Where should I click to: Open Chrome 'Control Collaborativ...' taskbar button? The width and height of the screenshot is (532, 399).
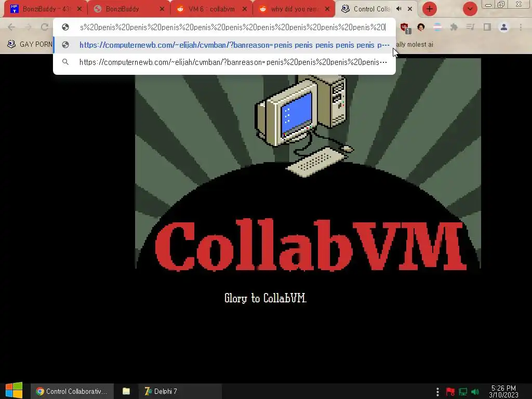(x=72, y=391)
